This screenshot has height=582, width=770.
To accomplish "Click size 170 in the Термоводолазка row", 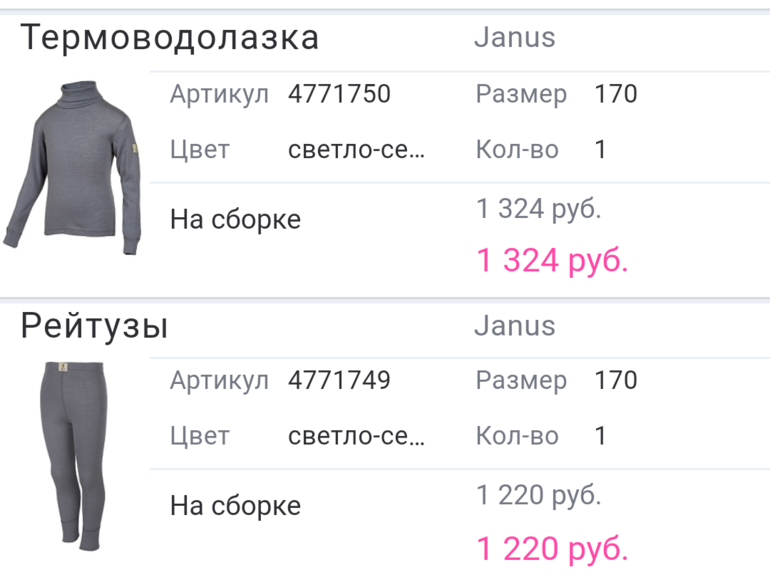I will (x=615, y=95).
